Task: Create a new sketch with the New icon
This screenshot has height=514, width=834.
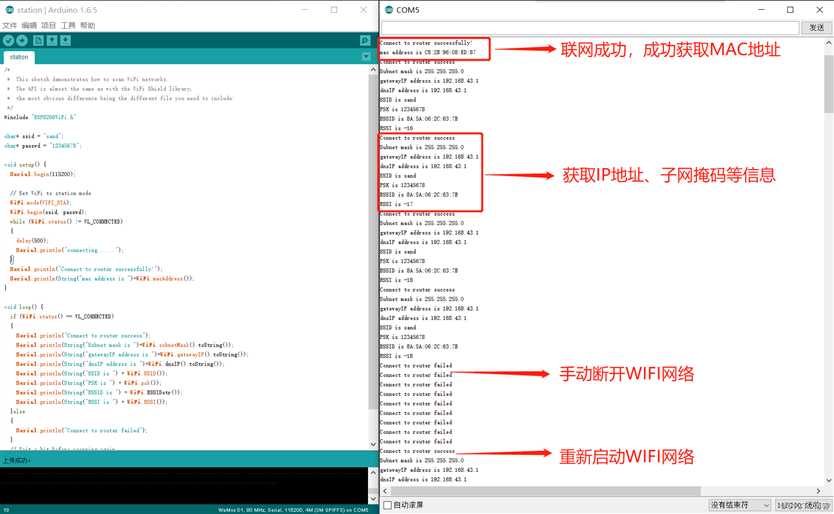Action: [x=38, y=40]
